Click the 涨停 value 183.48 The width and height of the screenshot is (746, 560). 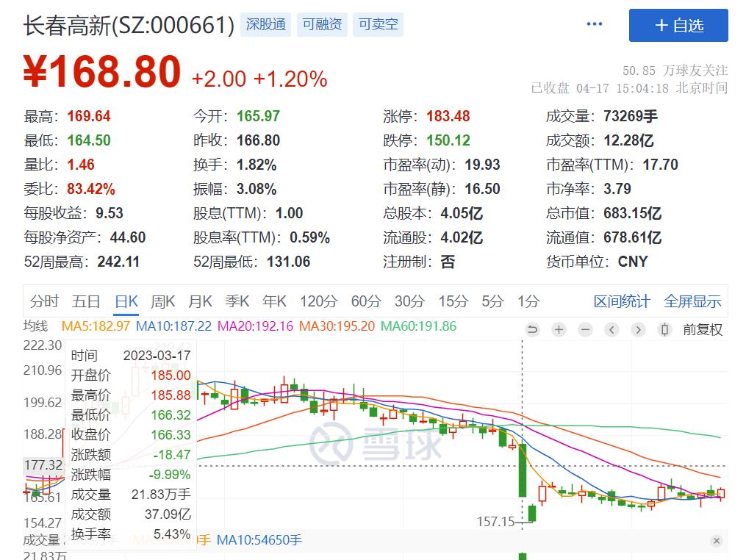pyautogui.click(x=448, y=116)
